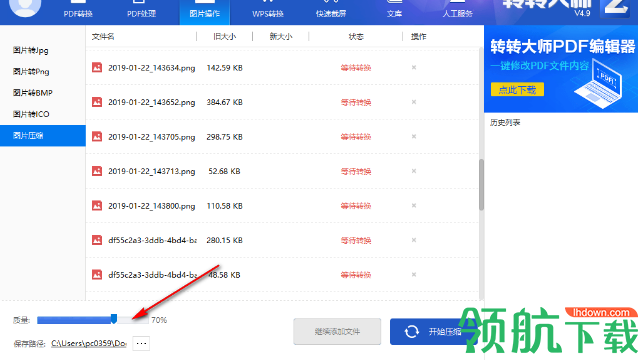Remove the 280.15 KB file row
Image resolution: width=638 pixels, height=360 pixels.
pyautogui.click(x=414, y=240)
